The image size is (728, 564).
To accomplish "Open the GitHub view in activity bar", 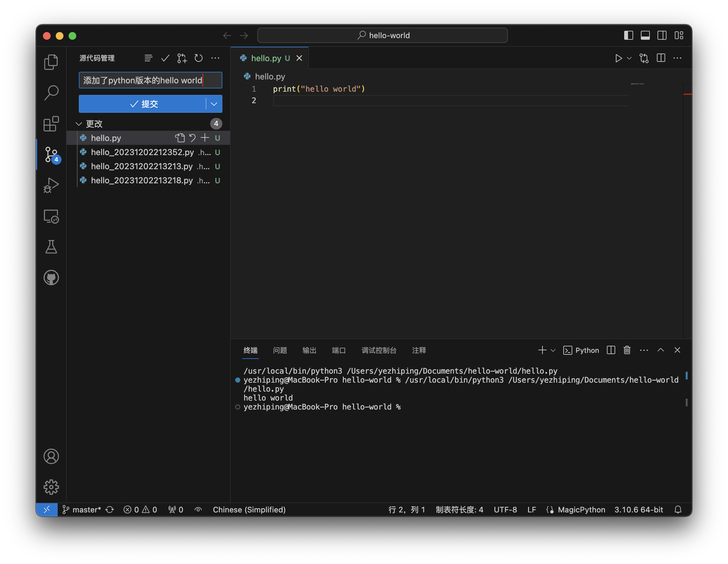I will pos(51,278).
